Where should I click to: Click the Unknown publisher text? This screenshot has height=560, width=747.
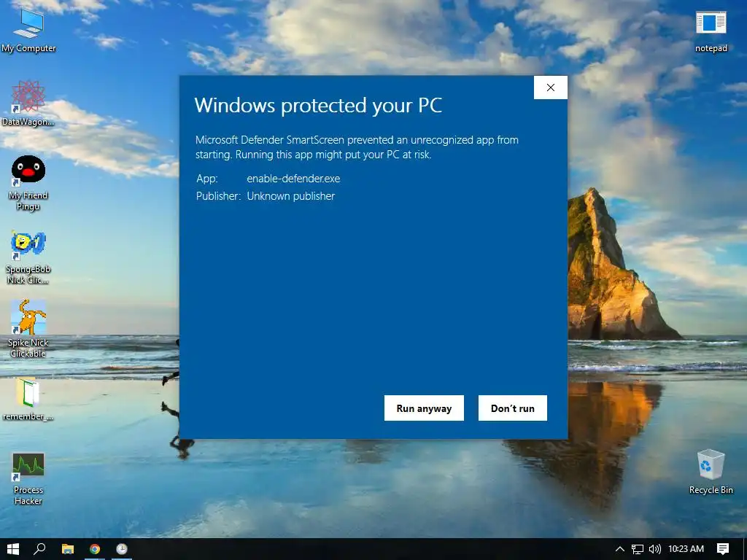tap(290, 196)
